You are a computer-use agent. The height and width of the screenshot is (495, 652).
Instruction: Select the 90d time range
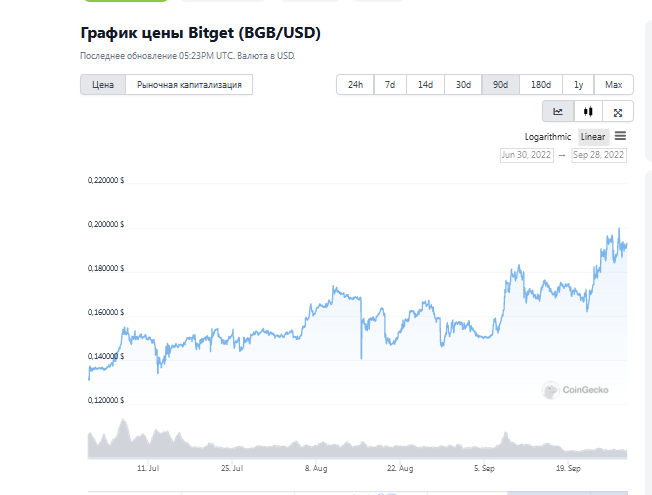pyautogui.click(x=501, y=85)
